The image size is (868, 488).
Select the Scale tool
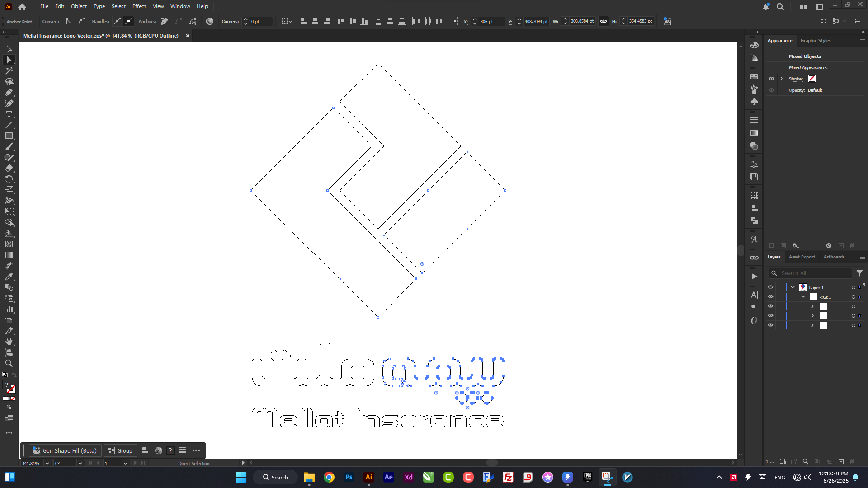9,190
